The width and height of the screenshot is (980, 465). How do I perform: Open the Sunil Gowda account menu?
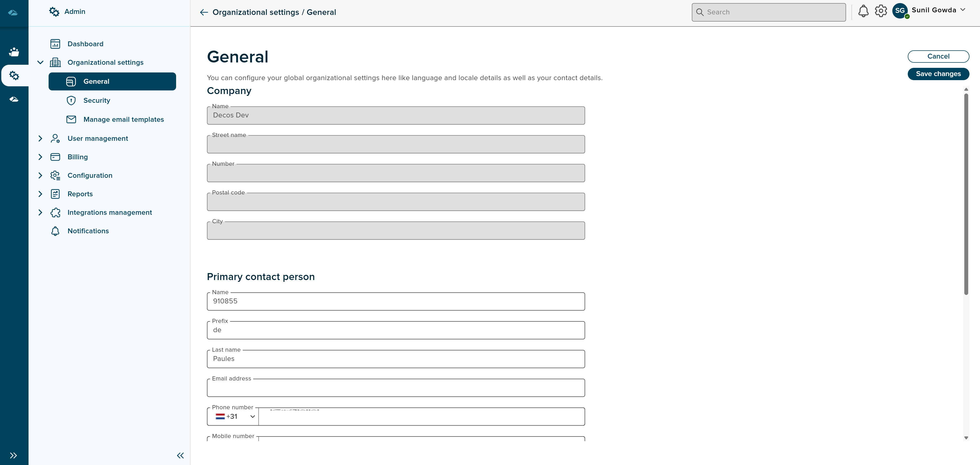tap(939, 10)
